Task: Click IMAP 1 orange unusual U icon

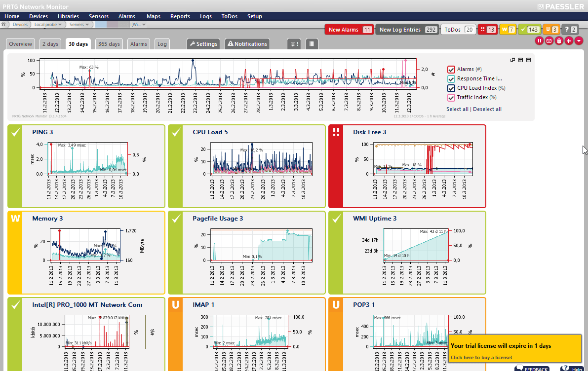Action: [x=175, y=305]
